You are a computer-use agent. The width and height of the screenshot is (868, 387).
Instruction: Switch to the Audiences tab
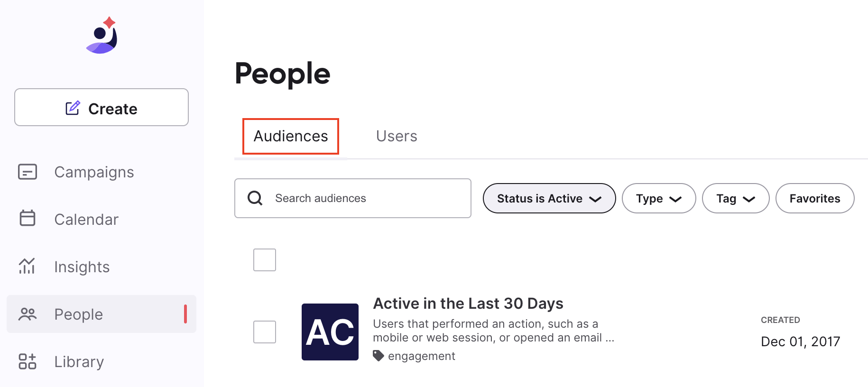click(291, 136)
